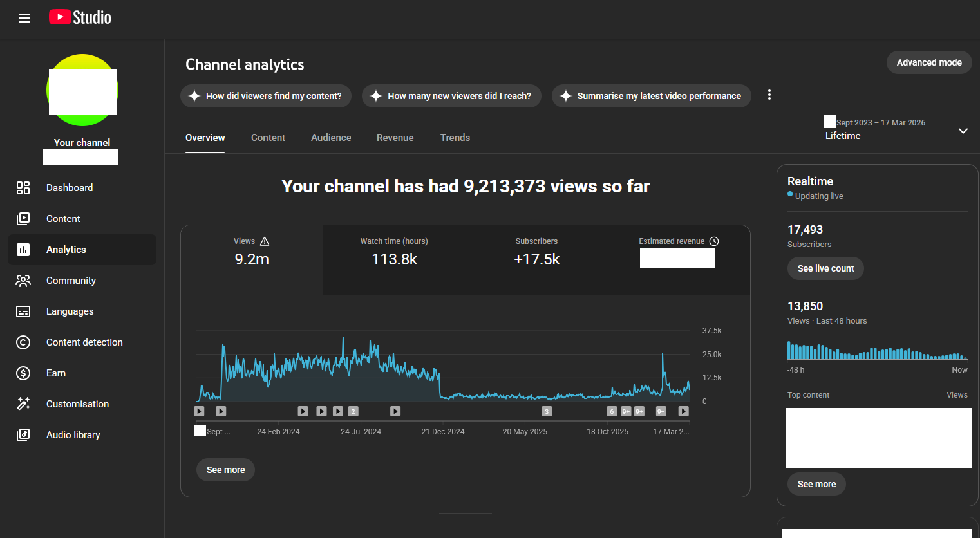
Task: Click 'How did viewers find my content?' chip
Action: tap(266, 96)
